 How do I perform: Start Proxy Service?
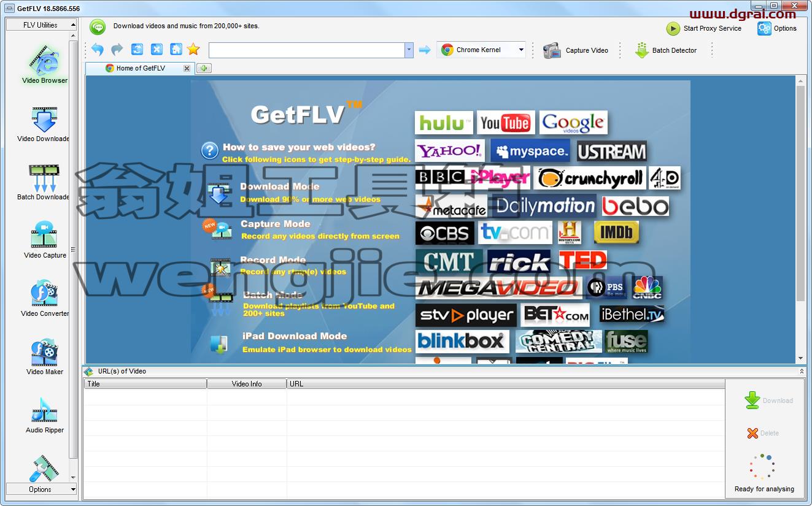click(x=704, y=28)
